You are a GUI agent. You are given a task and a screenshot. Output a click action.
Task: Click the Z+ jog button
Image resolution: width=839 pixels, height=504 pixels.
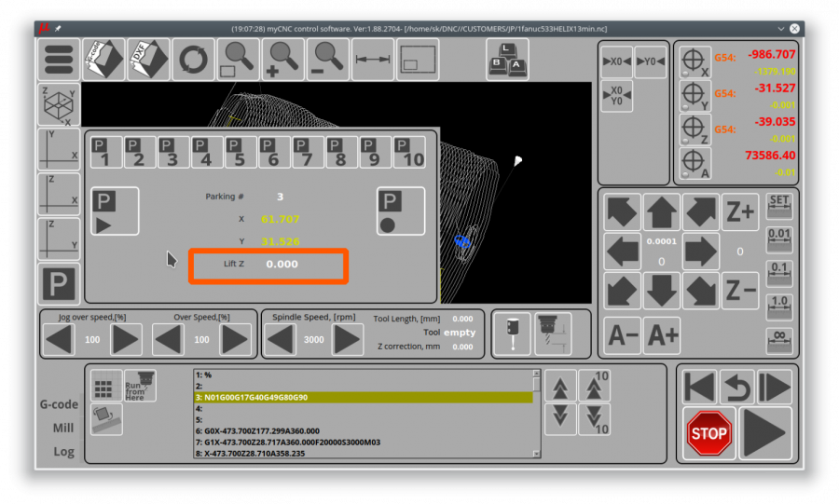pyautogui.click(x=740, y=212)
